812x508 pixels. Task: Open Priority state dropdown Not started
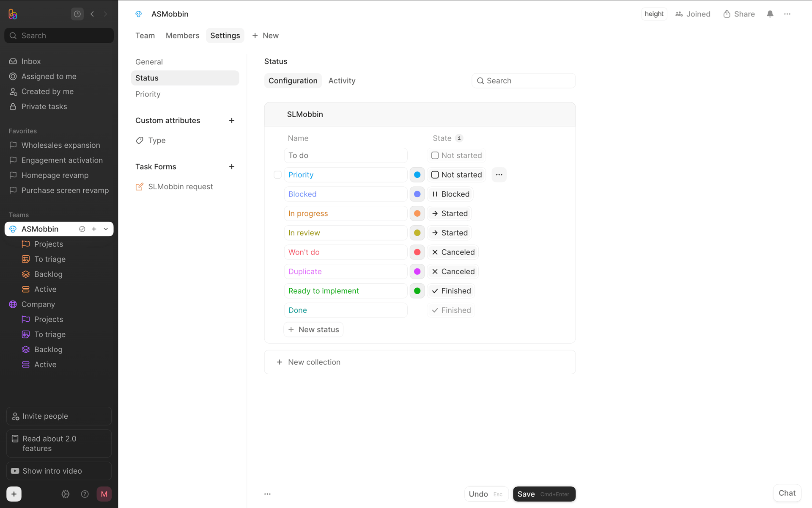[x=456, y=175]
